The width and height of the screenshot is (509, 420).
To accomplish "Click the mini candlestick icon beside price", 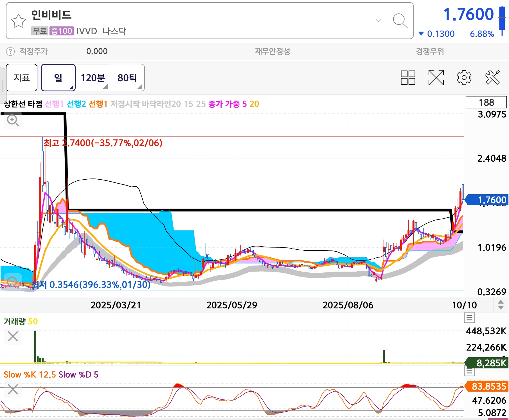I will coord(502,21).
